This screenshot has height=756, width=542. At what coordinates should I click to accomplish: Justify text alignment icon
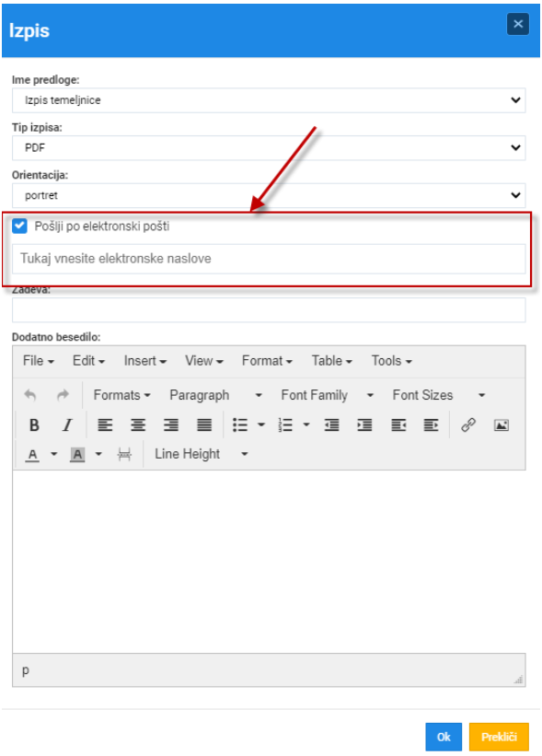coord(204,425)
